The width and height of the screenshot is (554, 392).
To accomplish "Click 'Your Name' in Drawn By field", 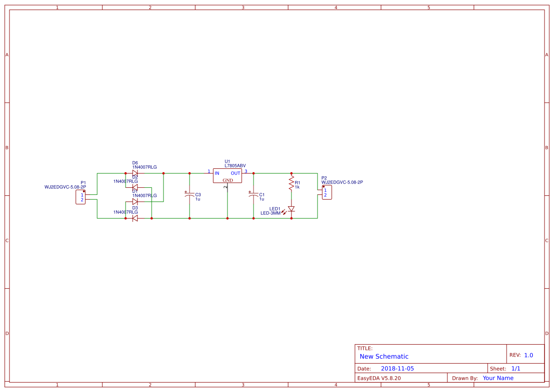I will pos(498,378).
